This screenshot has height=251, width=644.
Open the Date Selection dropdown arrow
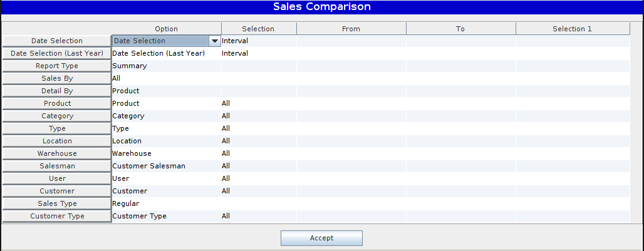tap(215, 41)
